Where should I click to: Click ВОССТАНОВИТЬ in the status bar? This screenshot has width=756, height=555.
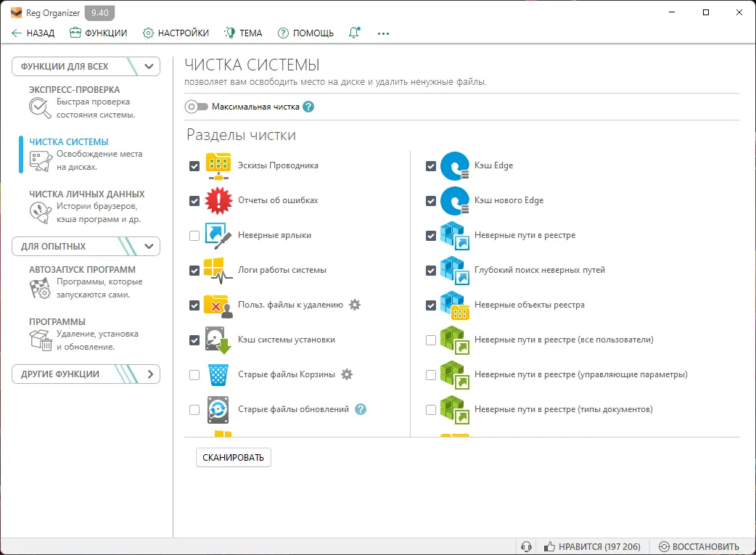(x=699, y=546)
